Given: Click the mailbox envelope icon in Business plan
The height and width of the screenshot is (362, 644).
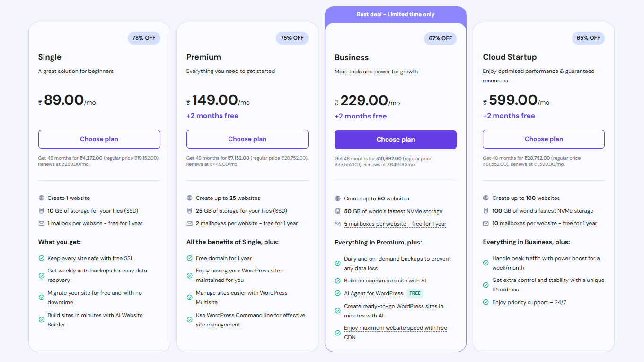Looking at the screenshot, I should pos(338,224).
